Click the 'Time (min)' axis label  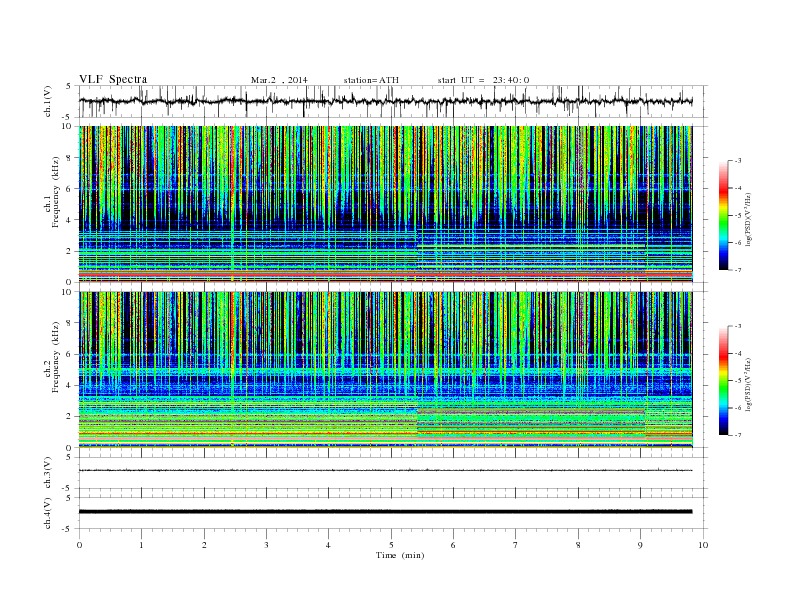click(x=400, y=555)
